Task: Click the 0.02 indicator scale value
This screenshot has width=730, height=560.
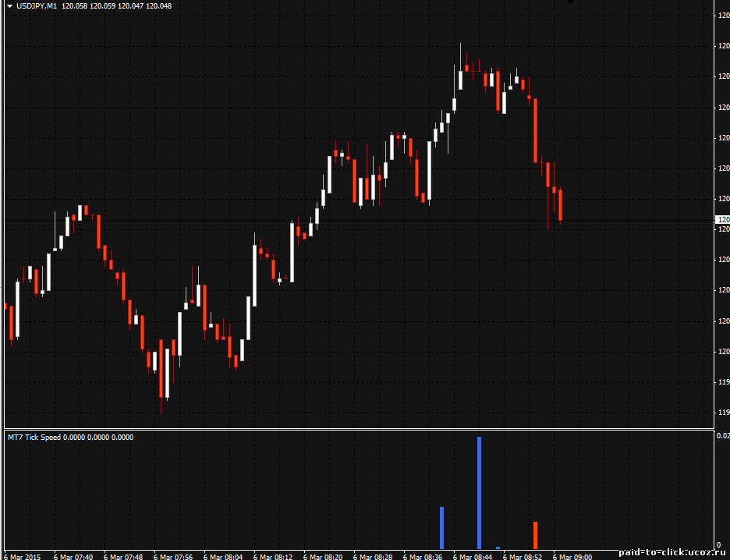Action: click(722, 436)
